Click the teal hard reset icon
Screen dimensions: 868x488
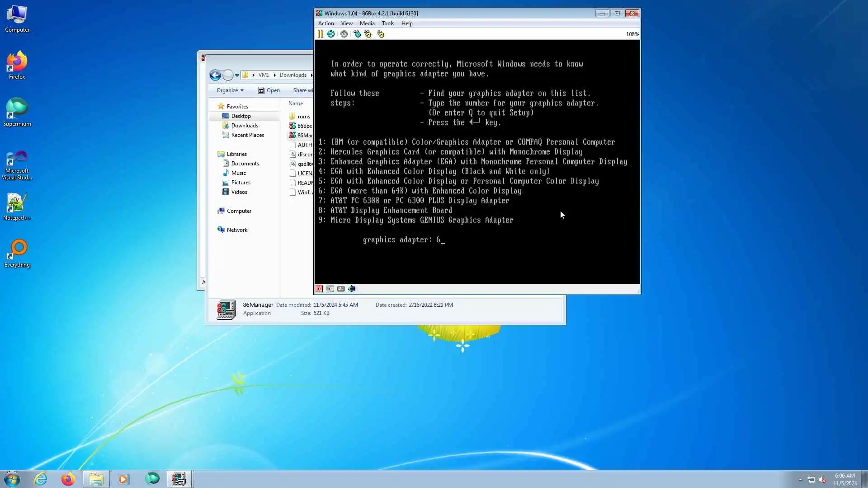click(x=331, y=34)
